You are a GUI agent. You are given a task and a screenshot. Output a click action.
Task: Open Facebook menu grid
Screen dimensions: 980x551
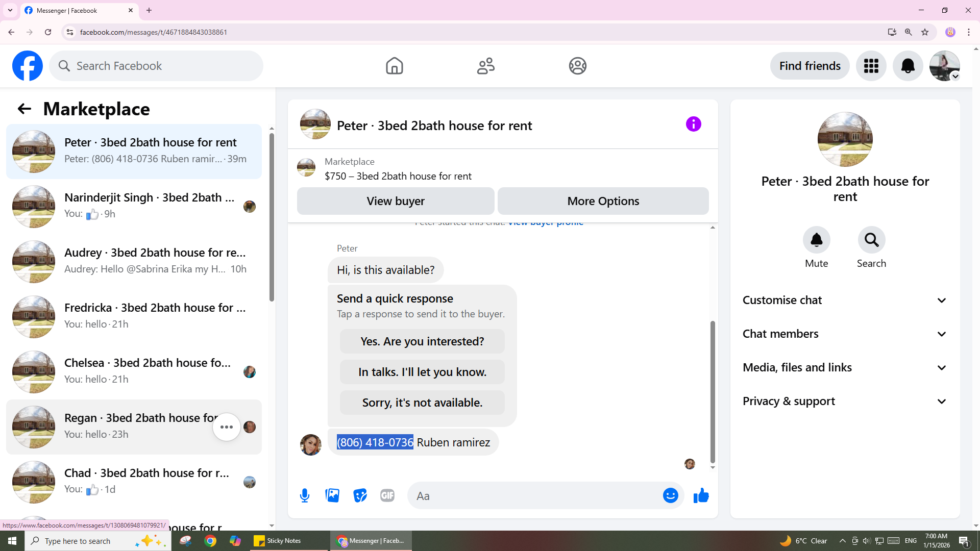tap(871, 66)
